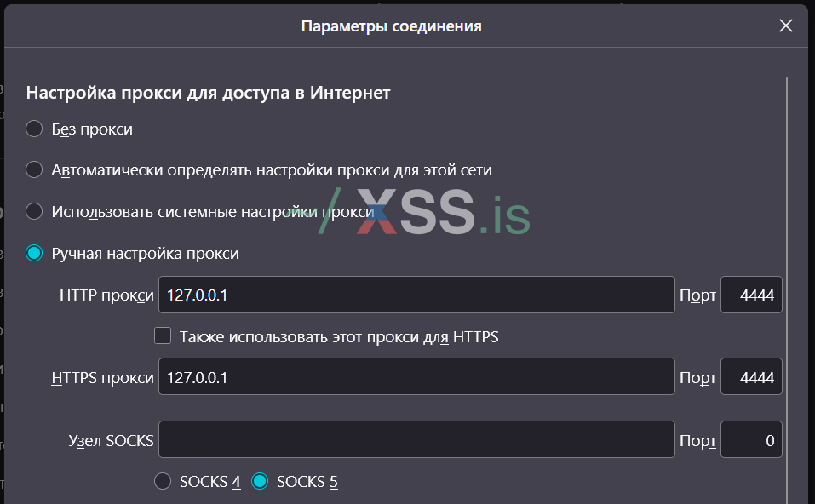Close the Параметры соединения dialog
Viewport: 815px width, 504px height.
click(785, 26)
